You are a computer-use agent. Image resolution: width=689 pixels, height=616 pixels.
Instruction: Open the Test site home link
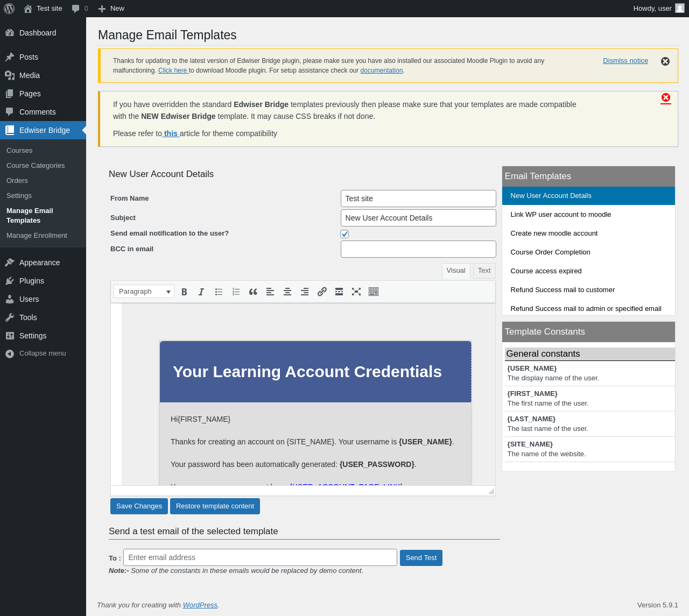click(43, 9)
